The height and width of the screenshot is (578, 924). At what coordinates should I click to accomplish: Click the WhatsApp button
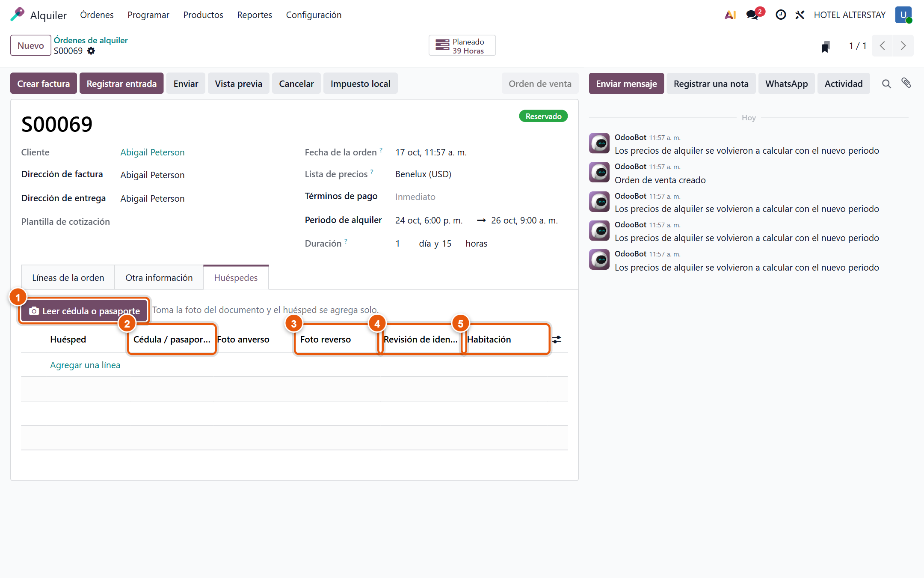(x=786, y=83)
